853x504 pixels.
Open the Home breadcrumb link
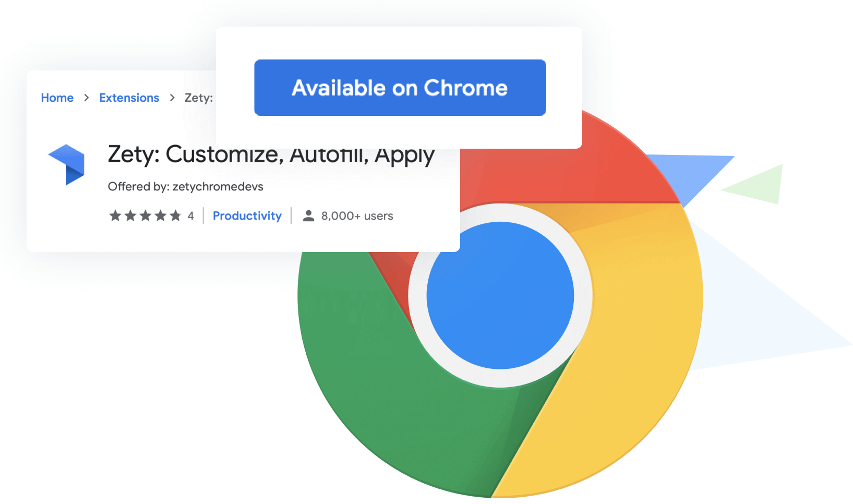click(x=57, y=98)
